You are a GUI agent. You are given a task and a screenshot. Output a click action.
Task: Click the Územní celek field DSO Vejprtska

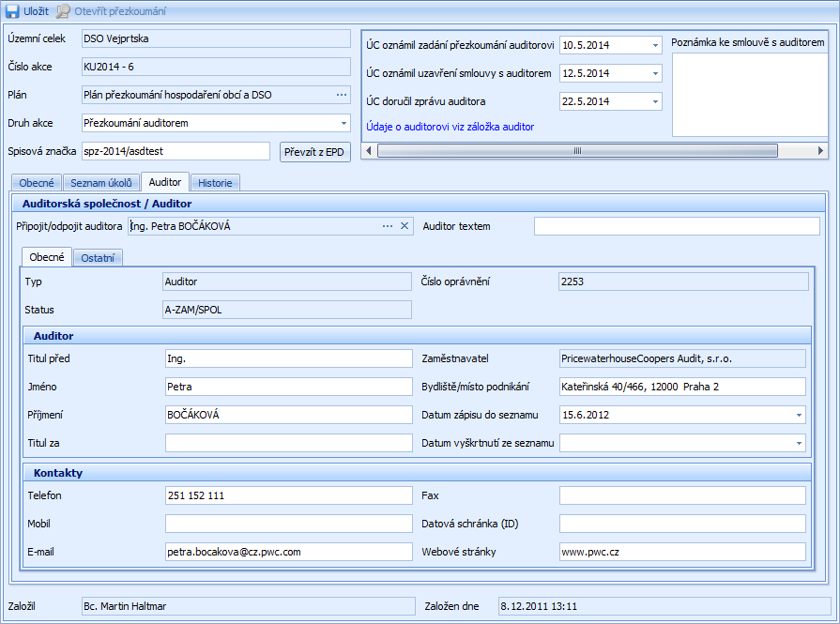click(217, 38)
